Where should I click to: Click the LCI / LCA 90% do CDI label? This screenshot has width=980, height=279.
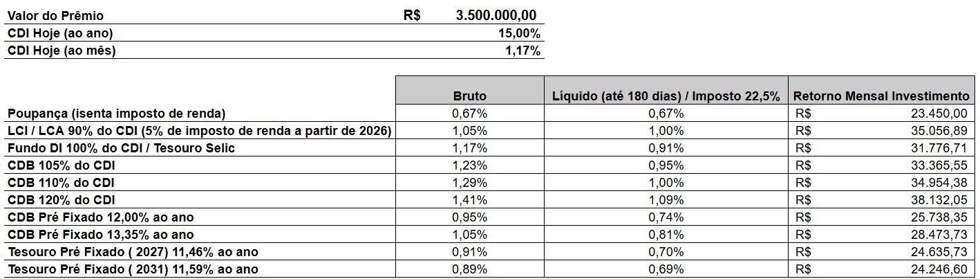click(x=200, y=131)
